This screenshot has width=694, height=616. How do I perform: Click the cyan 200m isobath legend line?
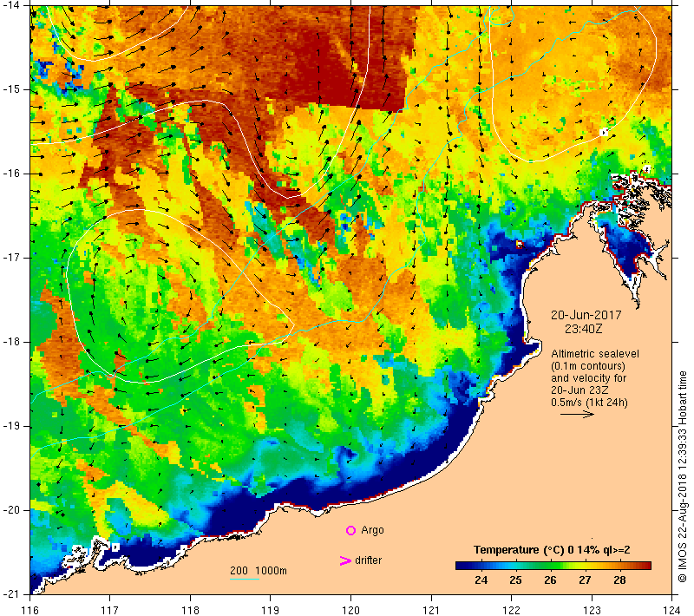(245, 579)
